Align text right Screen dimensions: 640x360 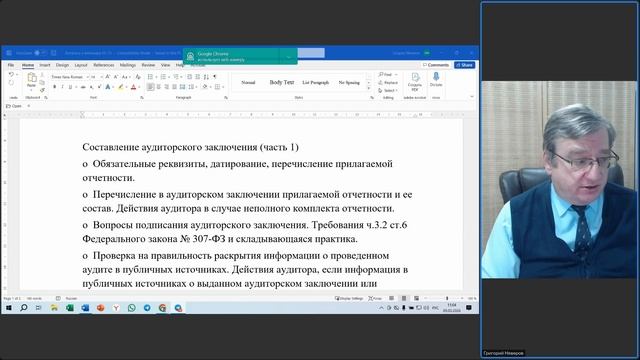tap(167, 87)
